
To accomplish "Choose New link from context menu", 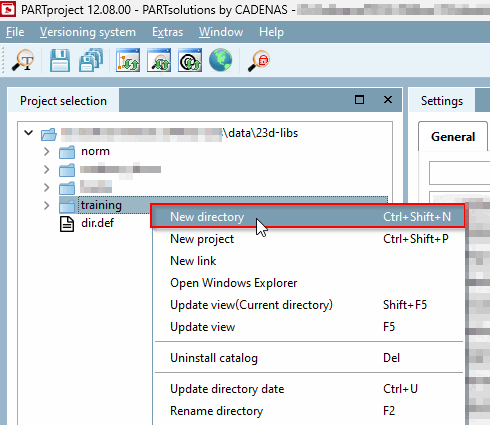I will pos(309,261).
